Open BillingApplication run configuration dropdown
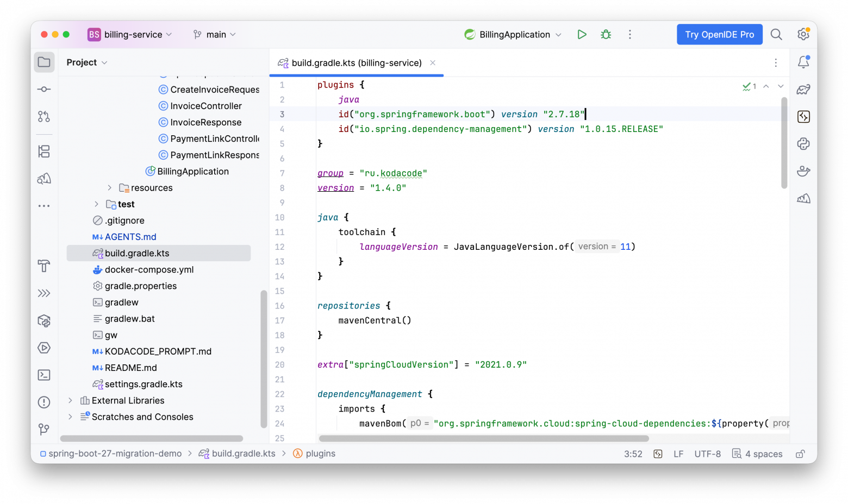The image size is (848, 504). click(x=513, y=34)
